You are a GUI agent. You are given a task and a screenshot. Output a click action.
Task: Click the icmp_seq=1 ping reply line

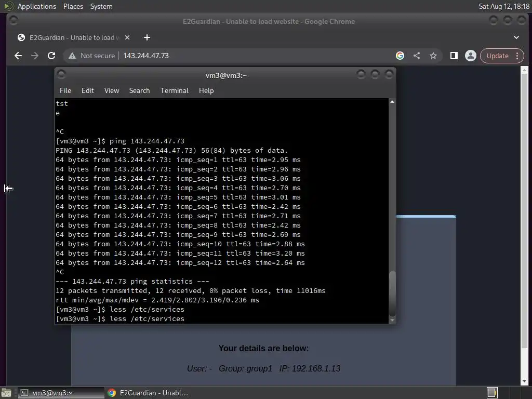click(x=178, y=160)
